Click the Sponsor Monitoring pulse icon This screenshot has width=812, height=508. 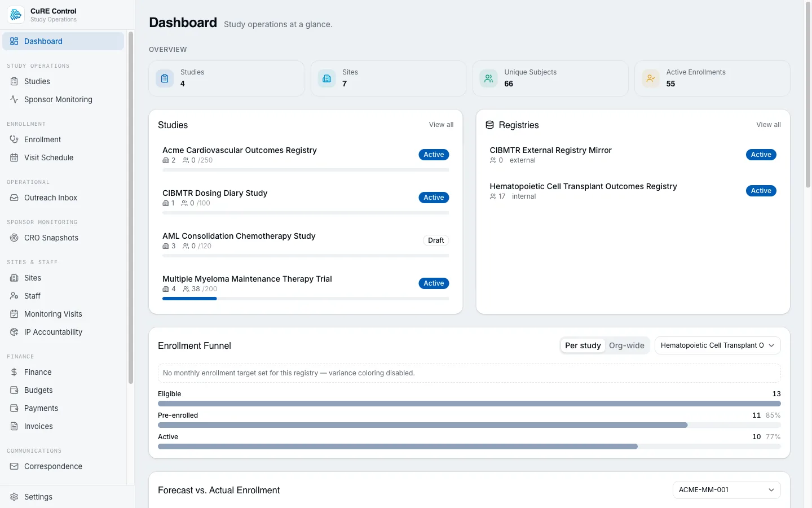[x=14, y=99]
